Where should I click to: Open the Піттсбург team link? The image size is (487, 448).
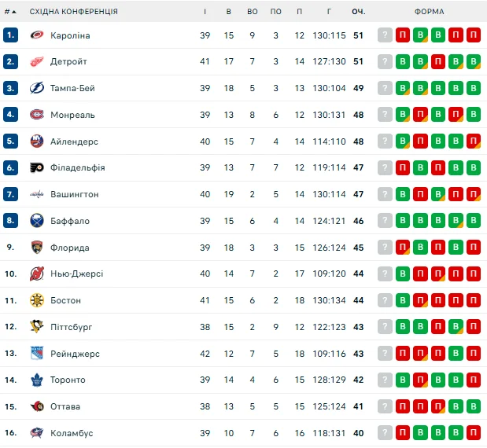pos(72,327)
